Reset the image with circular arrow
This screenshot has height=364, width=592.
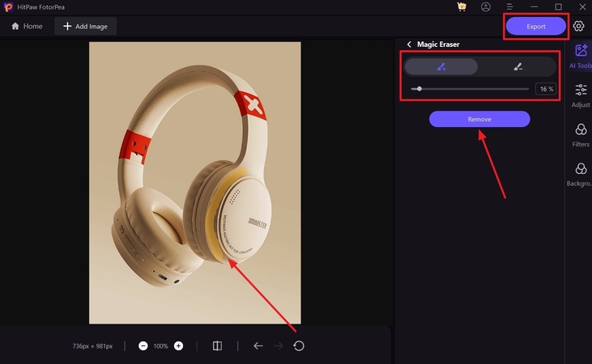pyautogui.click(x=299, y=346)
